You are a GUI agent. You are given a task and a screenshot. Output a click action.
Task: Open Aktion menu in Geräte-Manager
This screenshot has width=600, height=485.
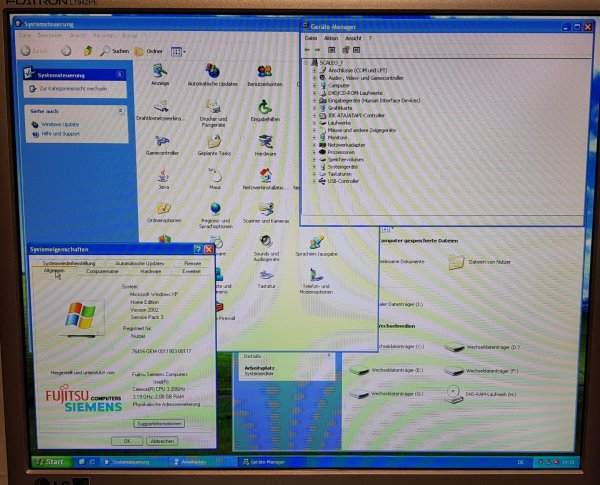coord(331,38)
